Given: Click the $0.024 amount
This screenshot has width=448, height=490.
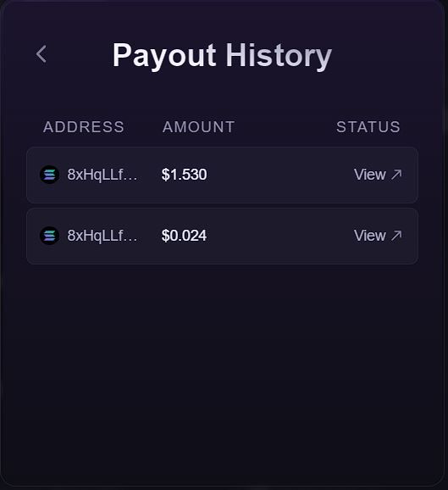Looking at the screenshot, I should tap(184, 236).
